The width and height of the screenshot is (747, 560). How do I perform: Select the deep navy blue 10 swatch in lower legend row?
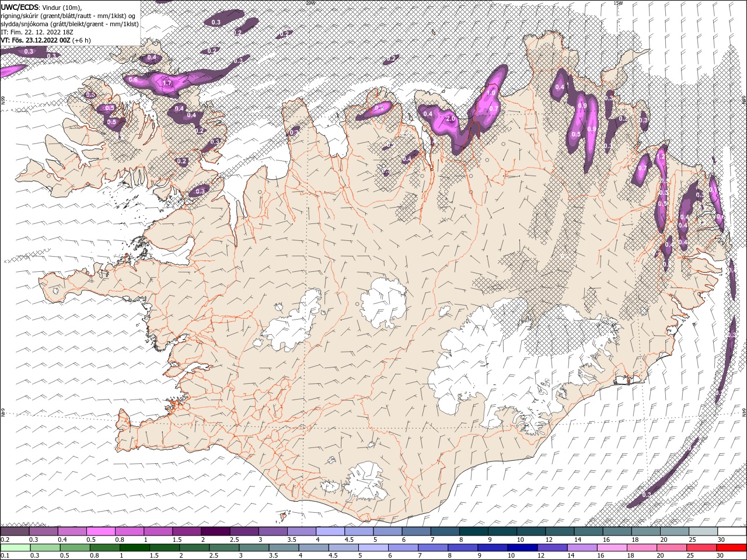522,548
